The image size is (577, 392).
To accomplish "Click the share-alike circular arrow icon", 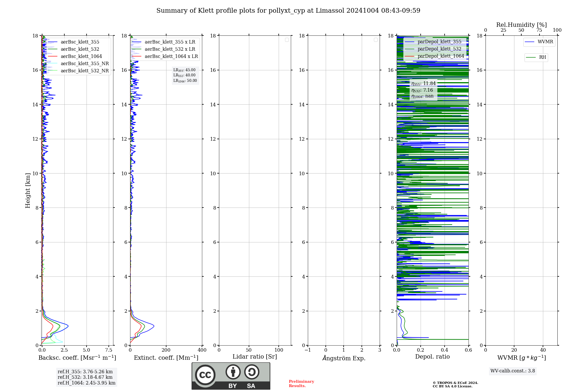I will pos(252,372).
